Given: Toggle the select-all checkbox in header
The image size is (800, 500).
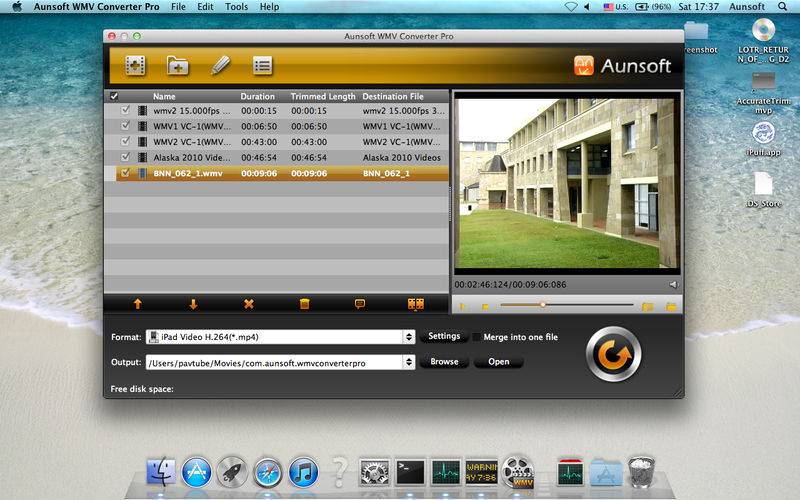Looking at the screenshot, I should tap(114, 96).
